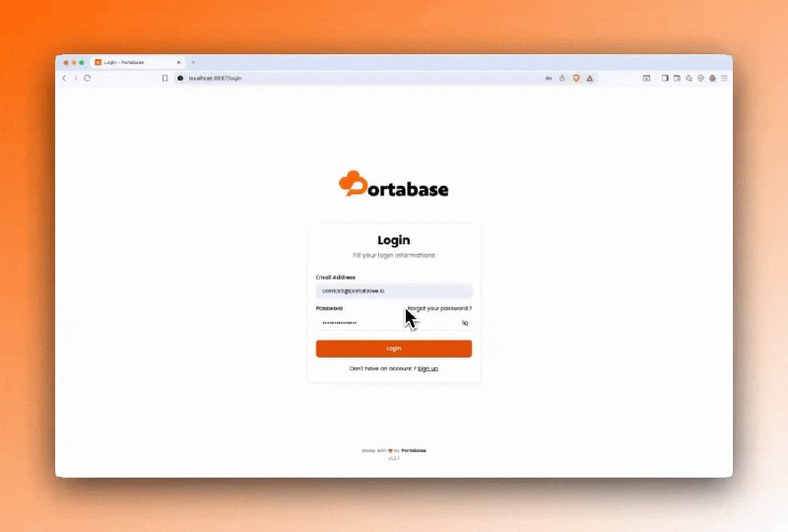Open the Brave Shields lion icon
This screenshot has height=532, width=788.
point(576,78)
